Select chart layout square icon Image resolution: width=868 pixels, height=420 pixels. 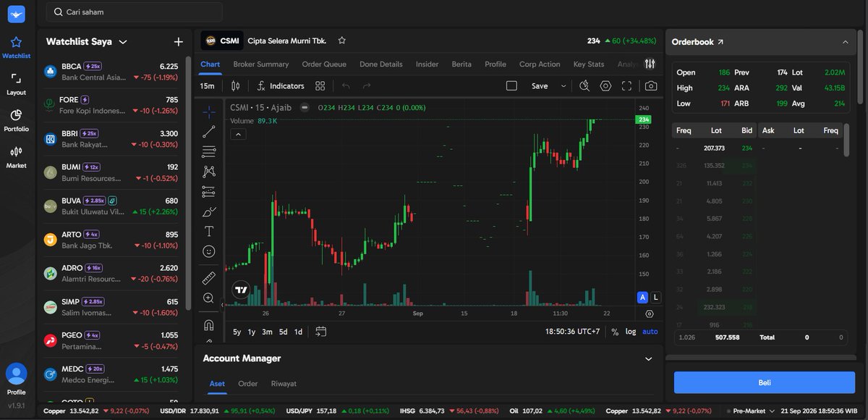tap(511, 85)
